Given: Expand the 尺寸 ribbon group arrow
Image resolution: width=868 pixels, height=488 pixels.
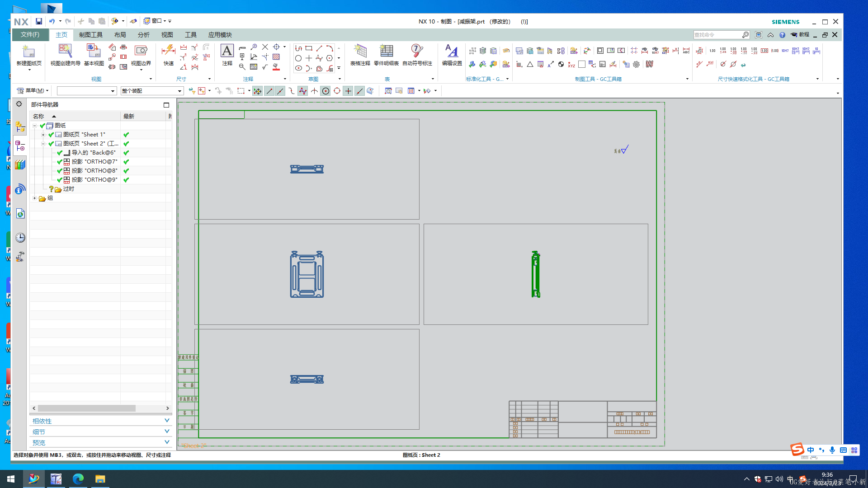Looking at the screenshot, I should point(209,79).
